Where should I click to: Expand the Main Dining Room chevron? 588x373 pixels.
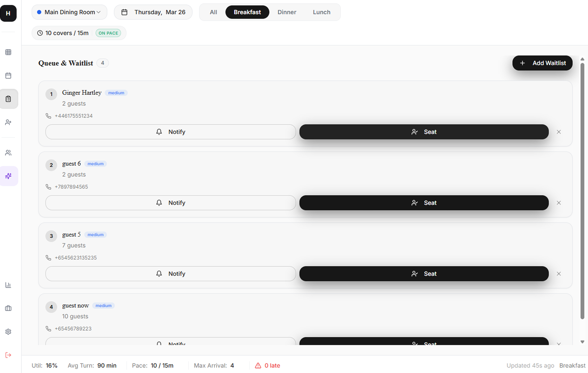tap(99, 12)
